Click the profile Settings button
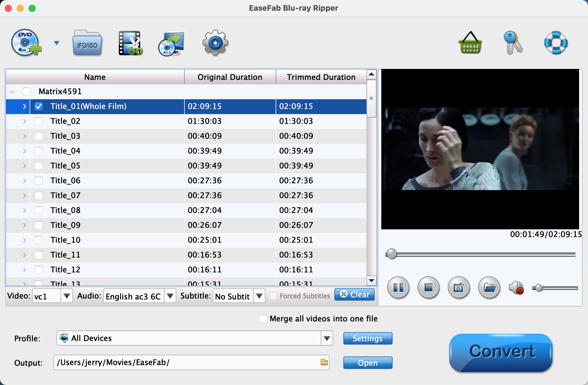Screen dimensions: 588x385 click(368, 338)
